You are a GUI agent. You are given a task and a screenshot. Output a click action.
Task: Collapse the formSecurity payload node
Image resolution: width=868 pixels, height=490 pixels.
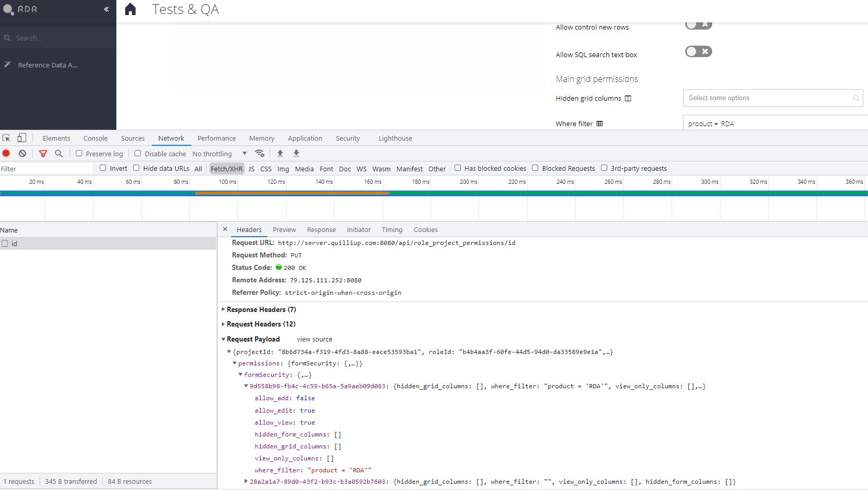pyautogui.click(x=241, y=374)
